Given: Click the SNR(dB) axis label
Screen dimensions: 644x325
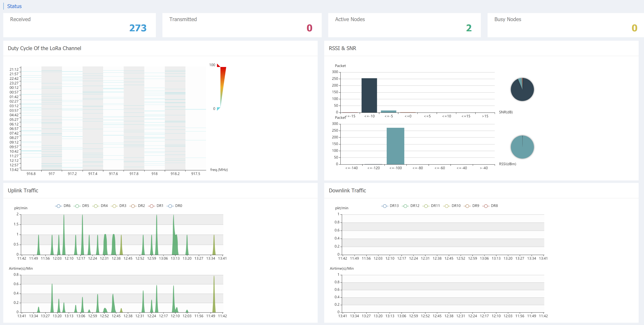Looking at the screenshot, I should [506, 112].
